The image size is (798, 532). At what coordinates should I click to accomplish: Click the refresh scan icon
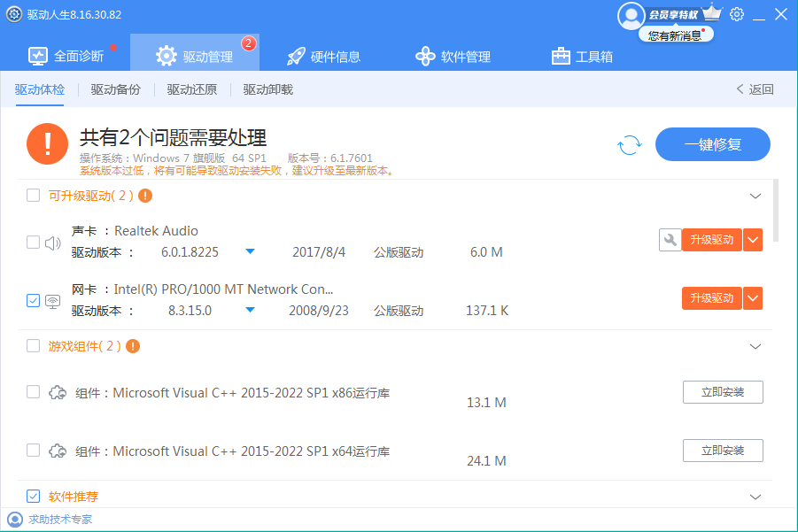pos(629,145)
